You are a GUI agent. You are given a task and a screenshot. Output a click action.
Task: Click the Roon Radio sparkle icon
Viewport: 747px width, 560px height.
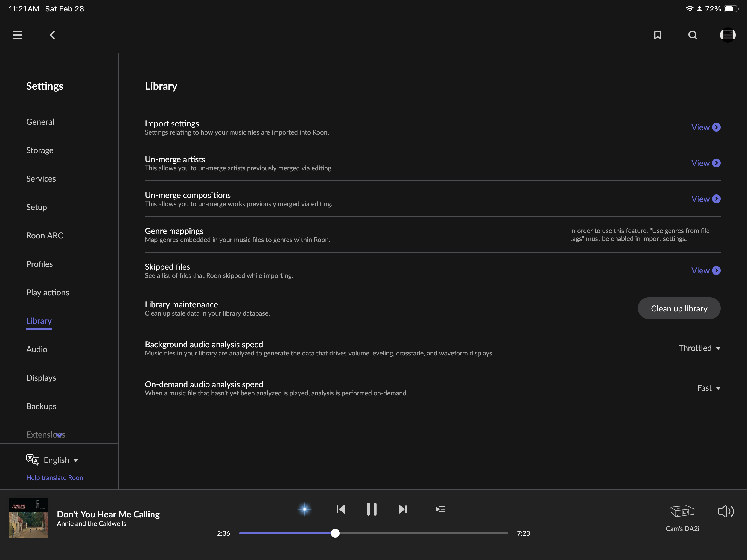click(x=304, y=509)
